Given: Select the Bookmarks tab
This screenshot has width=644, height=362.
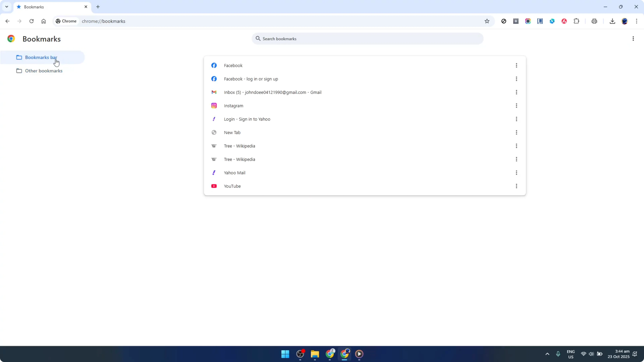Looking at the screenshot, I should (x=52, y=7).
